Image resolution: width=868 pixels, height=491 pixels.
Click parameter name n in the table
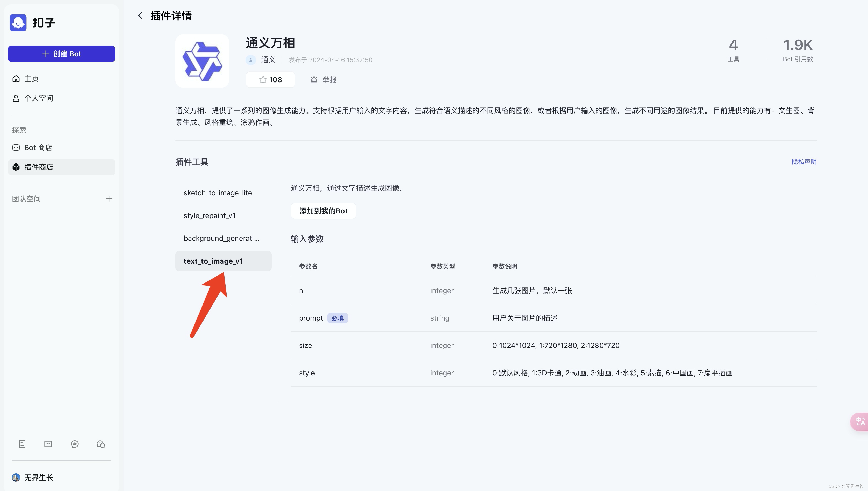pos(301,291)
